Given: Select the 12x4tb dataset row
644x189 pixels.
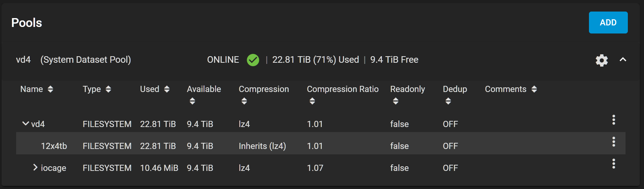Looking at the screenshot, I should pos(321,143).
